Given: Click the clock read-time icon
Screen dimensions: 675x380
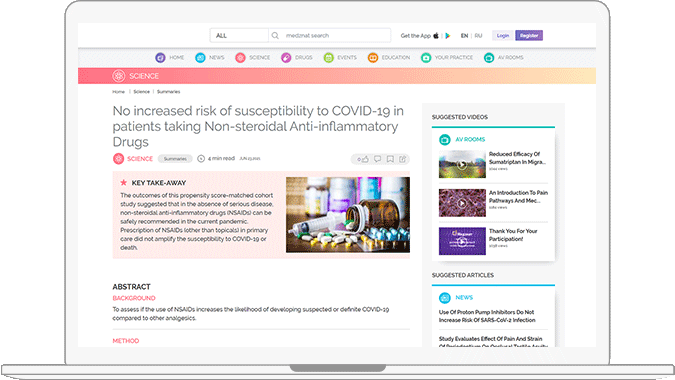Looking at the screenshot, I should [x=201, y=158].
